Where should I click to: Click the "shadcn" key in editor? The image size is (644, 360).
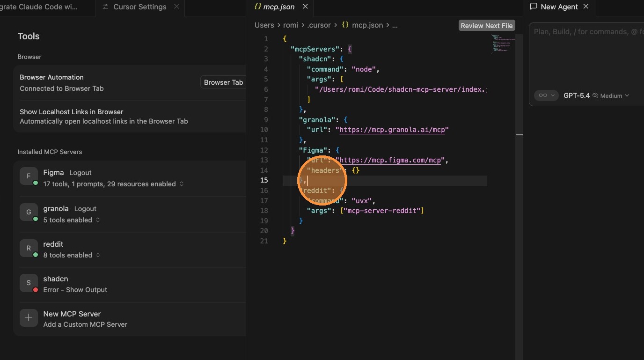tap(316, 59)
